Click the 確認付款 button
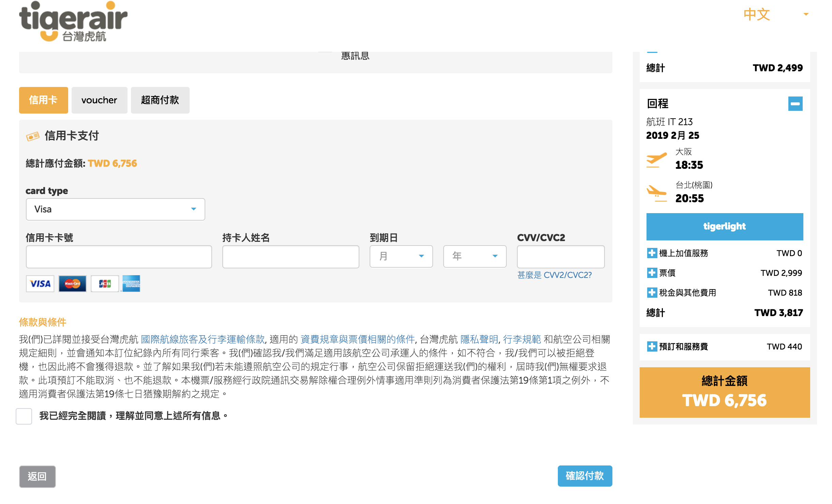 tap(585, 476)
